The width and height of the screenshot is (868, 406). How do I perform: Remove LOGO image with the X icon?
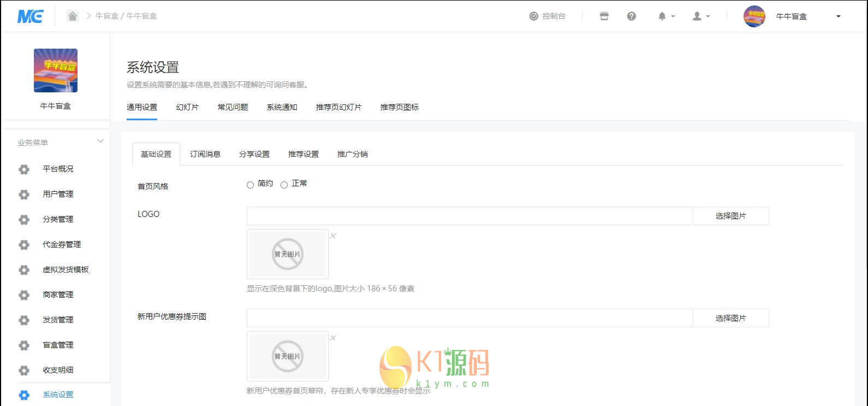(333, 236)
